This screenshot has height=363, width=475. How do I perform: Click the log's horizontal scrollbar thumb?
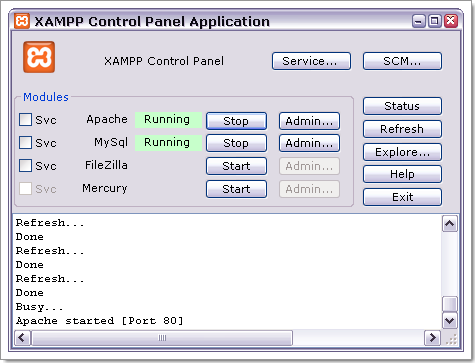tap(162, 338)
